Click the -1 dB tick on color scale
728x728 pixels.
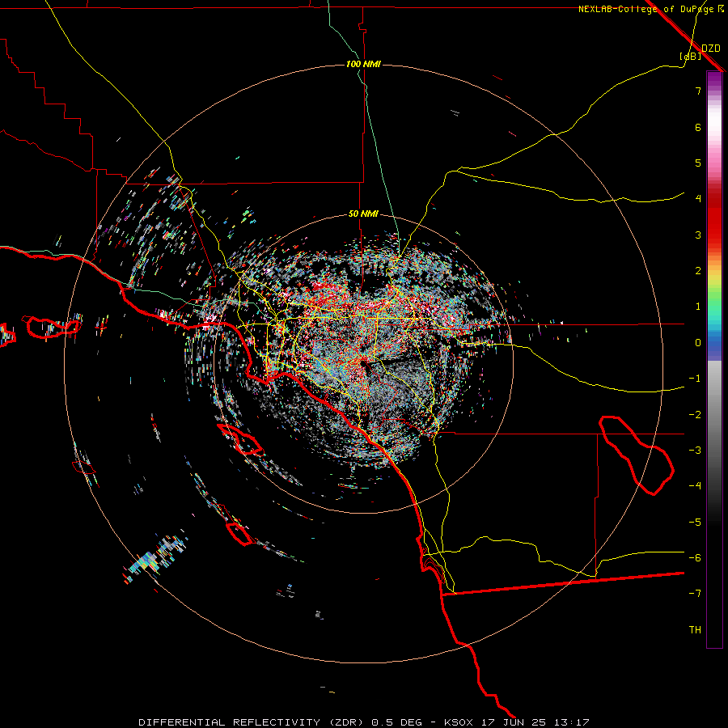(695, 379)
